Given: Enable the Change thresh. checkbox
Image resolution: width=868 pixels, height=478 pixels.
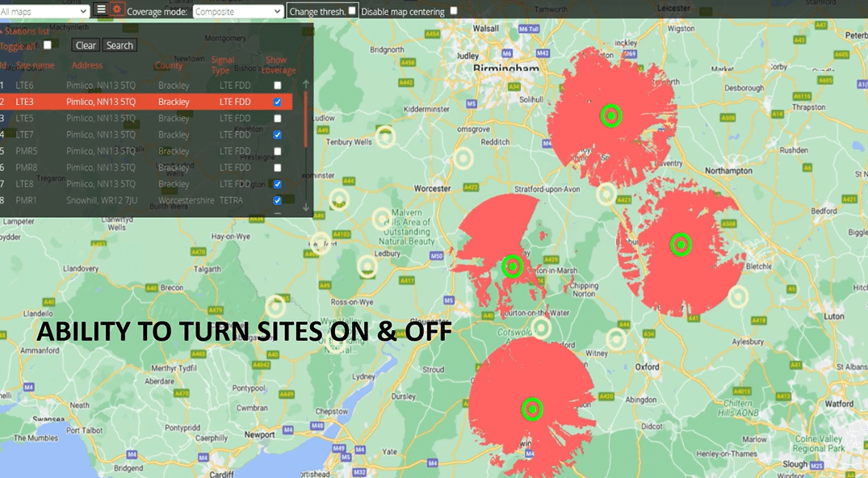Looking at the screenshot, I should pos(352,10).
